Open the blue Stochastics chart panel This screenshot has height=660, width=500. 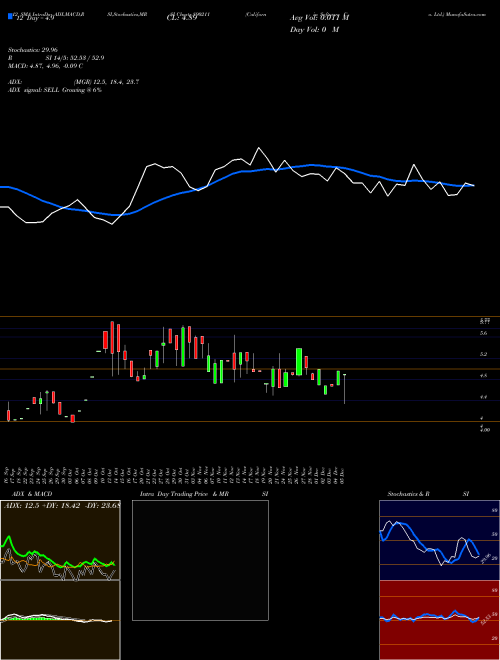tap(439, 540)
